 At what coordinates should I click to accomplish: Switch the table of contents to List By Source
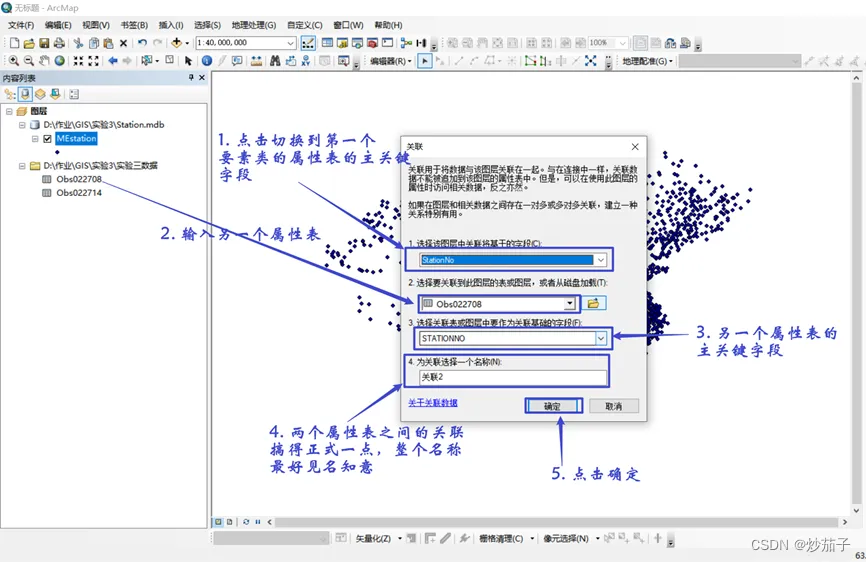coord(25,94)
